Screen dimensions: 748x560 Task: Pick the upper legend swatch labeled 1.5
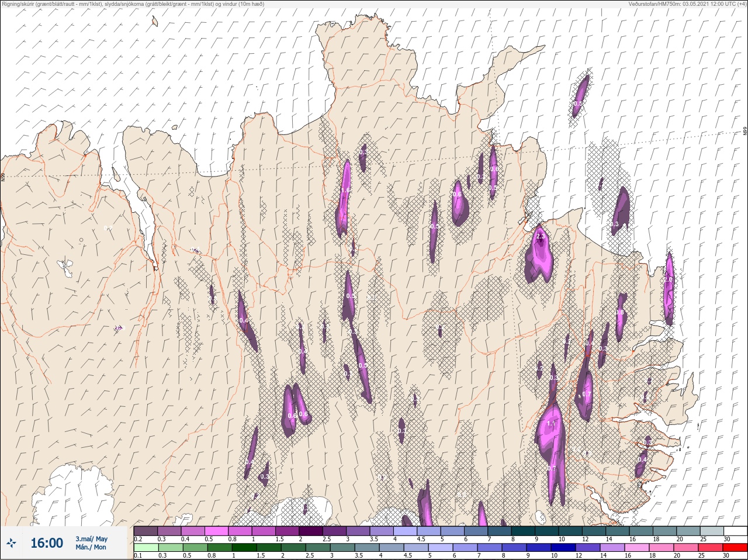click(x=288, y=531)
